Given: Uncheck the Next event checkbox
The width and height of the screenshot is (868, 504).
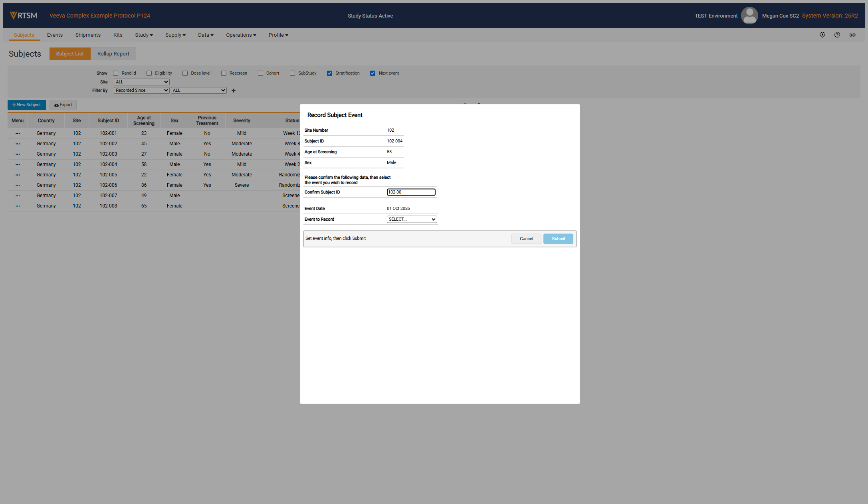Looking at the screenshot, I should [x=373, y=73].
